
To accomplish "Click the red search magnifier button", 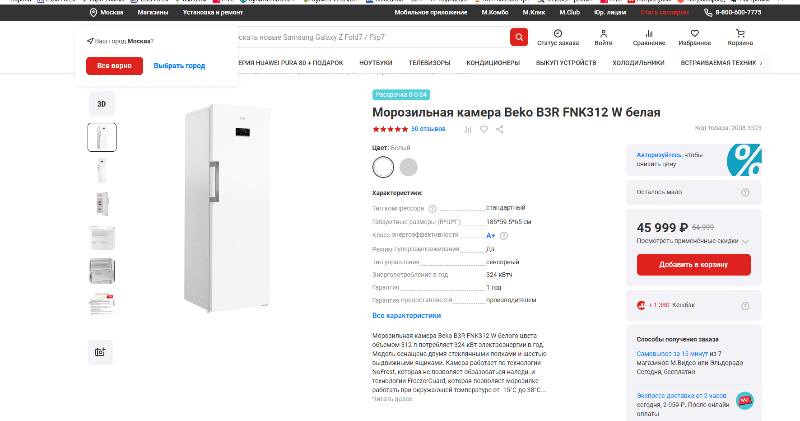I will pos(519,37).
